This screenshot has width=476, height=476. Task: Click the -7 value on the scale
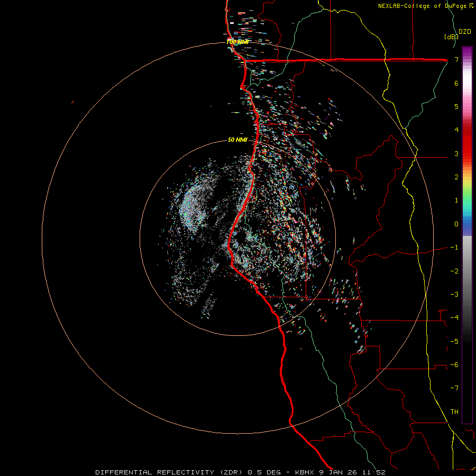pyautogui.click(x=454, y=388)
